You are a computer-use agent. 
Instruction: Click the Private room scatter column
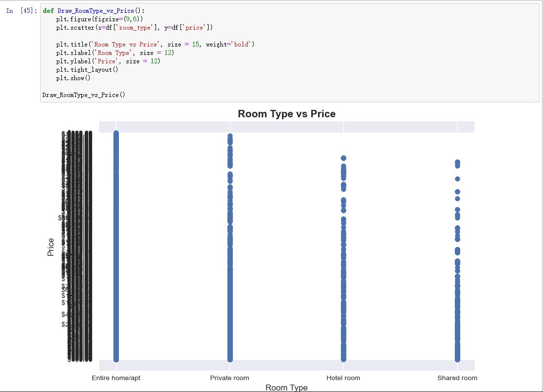(230, 248)
